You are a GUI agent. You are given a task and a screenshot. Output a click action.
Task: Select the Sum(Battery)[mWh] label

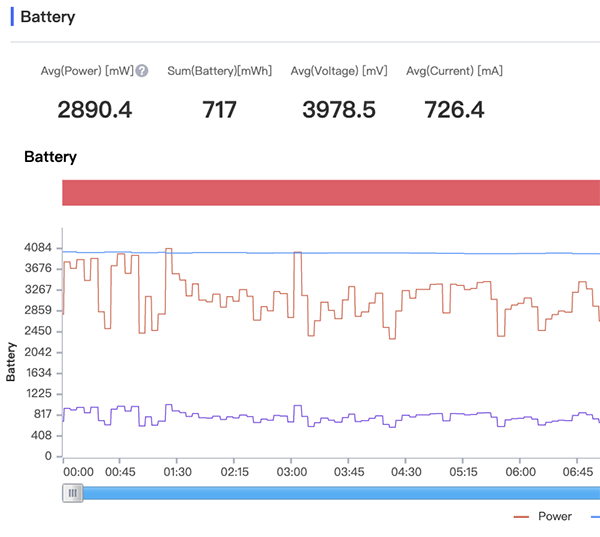[219, 71]
